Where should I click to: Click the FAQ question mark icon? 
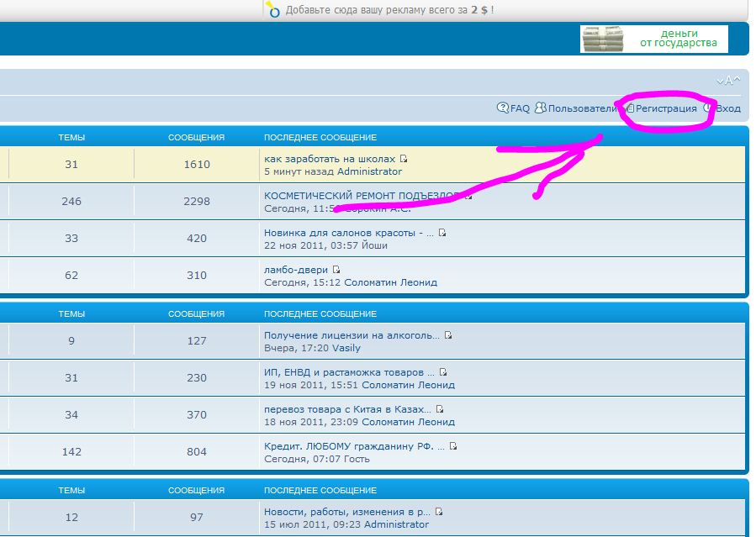tap(503, 108)
